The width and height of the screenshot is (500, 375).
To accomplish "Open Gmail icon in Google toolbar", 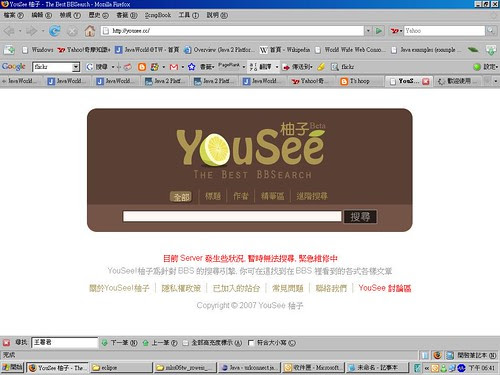I will click(173, 67).
